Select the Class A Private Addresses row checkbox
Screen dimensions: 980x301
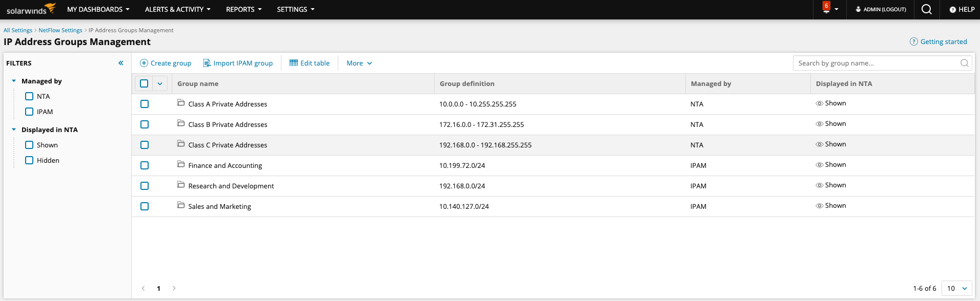coord(145,104)
